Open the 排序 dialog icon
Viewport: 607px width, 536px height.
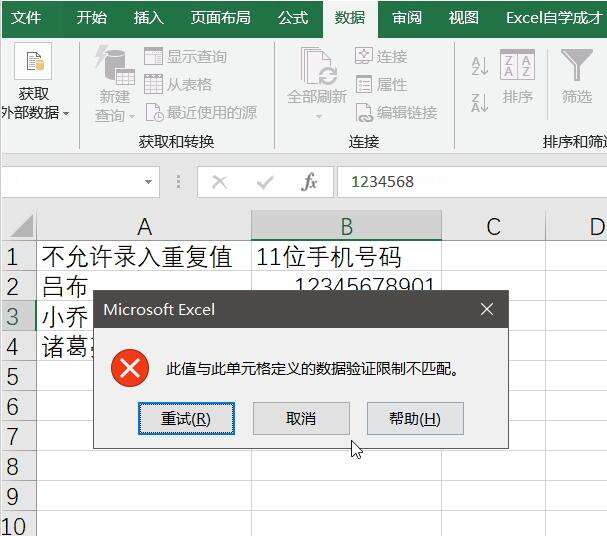coord(517,65)
